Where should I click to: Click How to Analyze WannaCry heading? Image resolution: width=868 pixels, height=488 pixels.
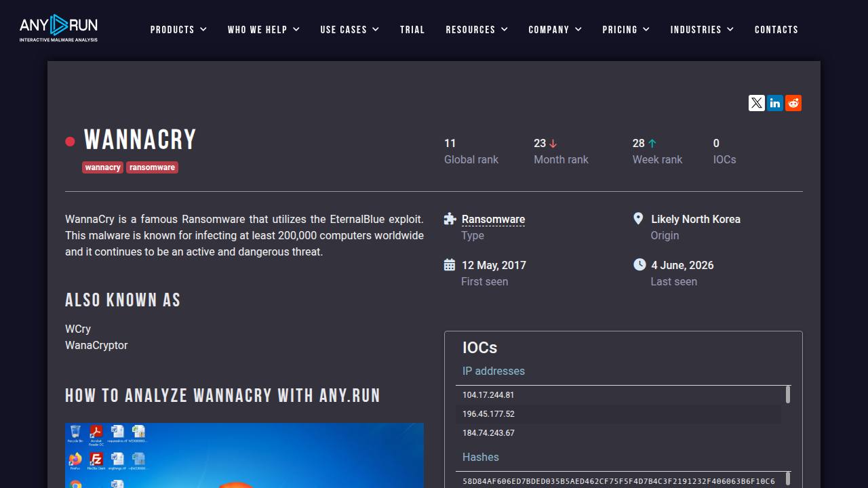(x=222, y=396)
